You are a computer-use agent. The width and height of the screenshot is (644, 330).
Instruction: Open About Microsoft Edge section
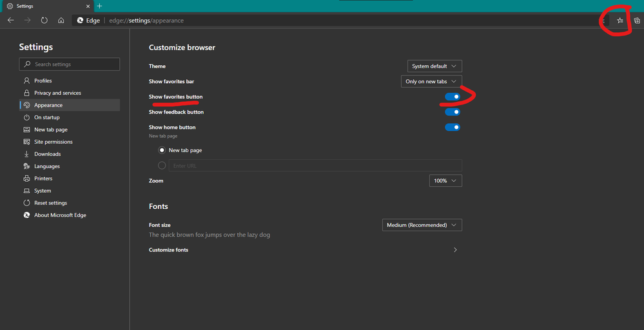pyautogui.click(x=70, y=215)
